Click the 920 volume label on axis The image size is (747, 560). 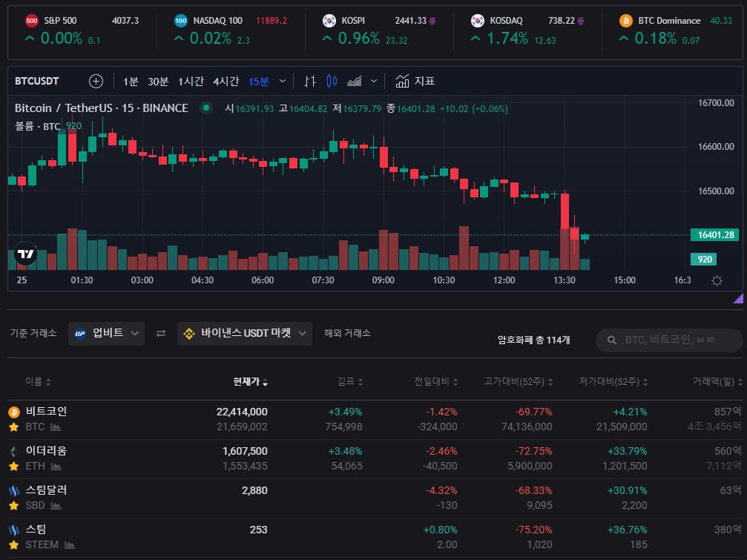(704, 260)
